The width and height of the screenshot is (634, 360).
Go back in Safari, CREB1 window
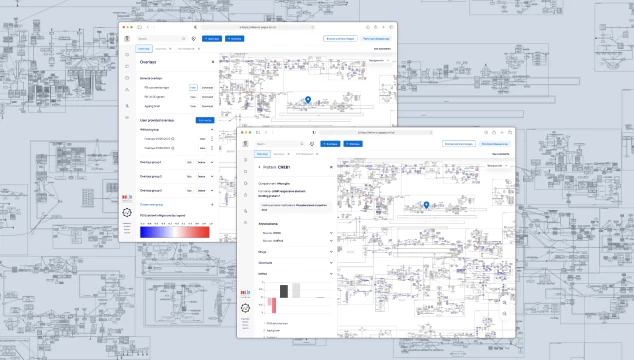(266, 132)
